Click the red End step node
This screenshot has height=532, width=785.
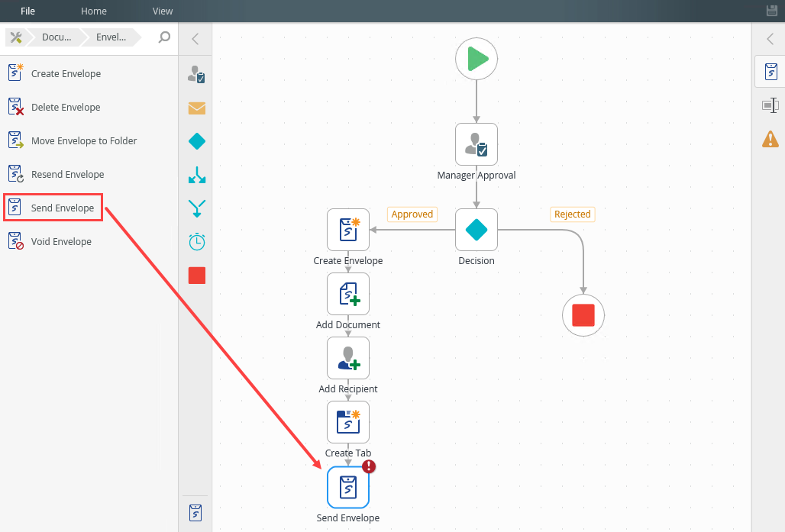click(583, 315)
